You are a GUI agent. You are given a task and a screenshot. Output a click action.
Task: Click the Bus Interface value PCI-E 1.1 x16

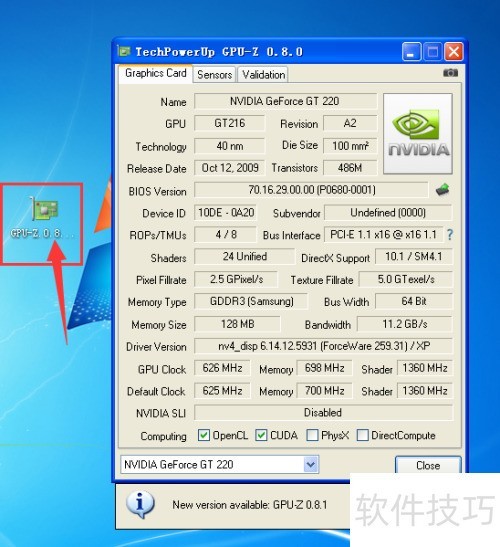coord(383,234)
